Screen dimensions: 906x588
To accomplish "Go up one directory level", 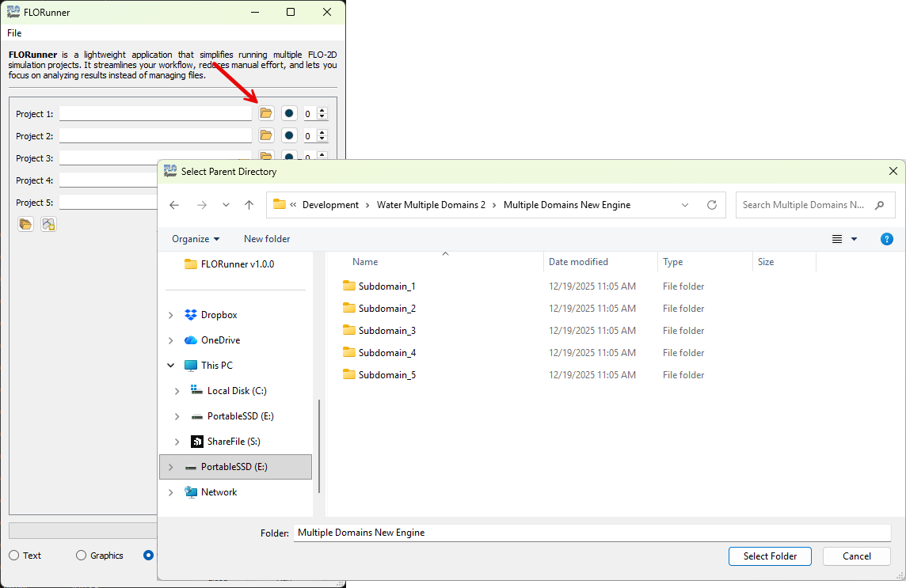I will point(249,205).
